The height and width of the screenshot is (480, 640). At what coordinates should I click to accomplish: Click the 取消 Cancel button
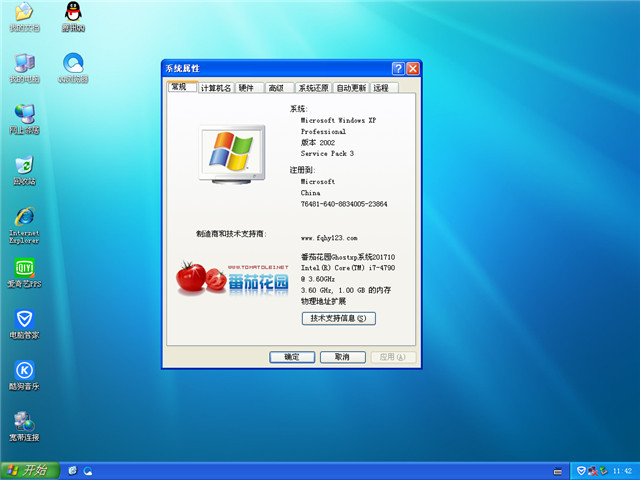(342, 357)
